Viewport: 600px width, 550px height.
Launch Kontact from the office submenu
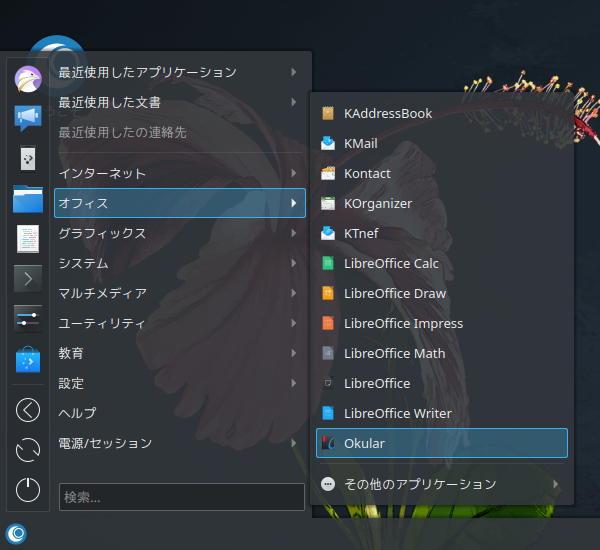[442, 173]
